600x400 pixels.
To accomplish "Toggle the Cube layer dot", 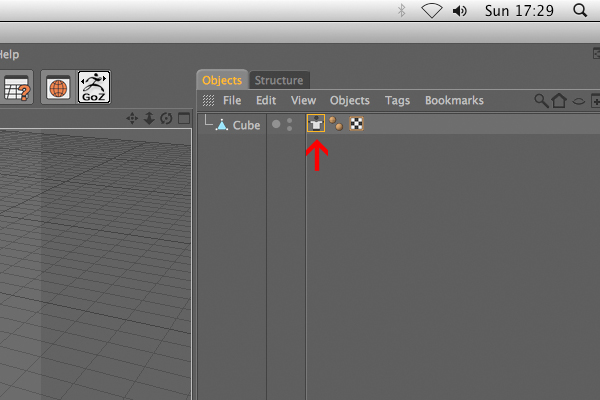I will [x=276, y=124].
